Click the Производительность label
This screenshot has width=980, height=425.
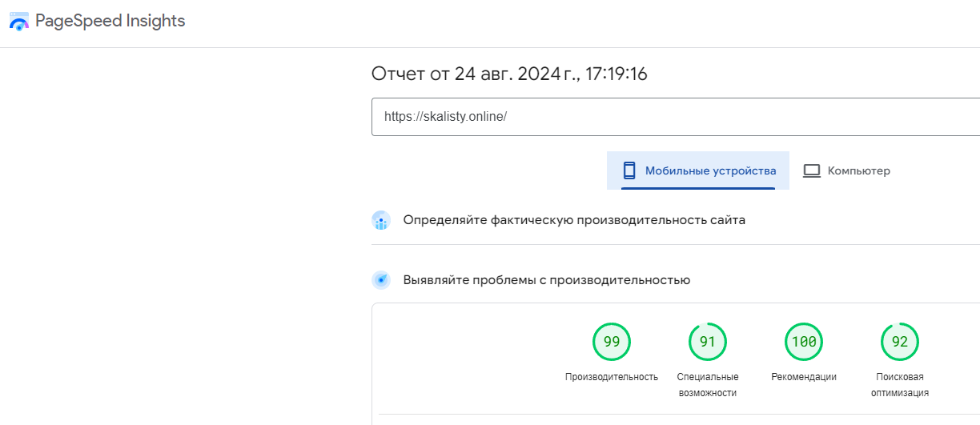(x=612, y=377)
